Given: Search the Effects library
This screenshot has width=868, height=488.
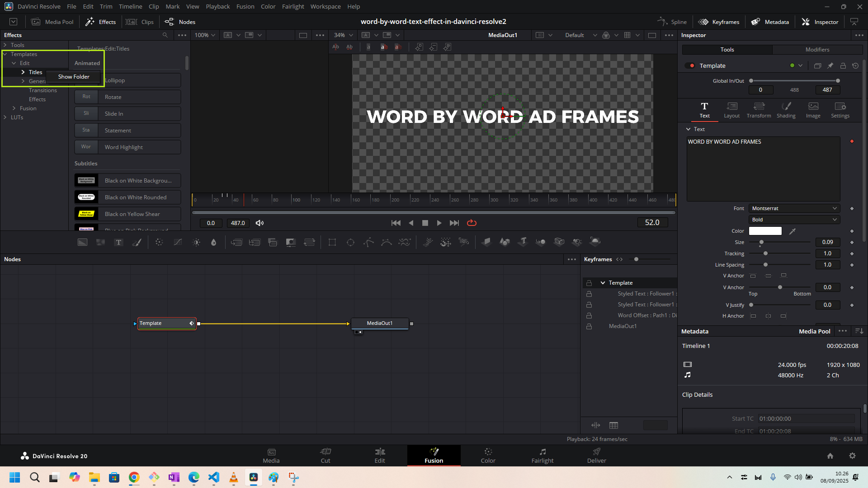Looking at the screenshot, I should point(165,35).
